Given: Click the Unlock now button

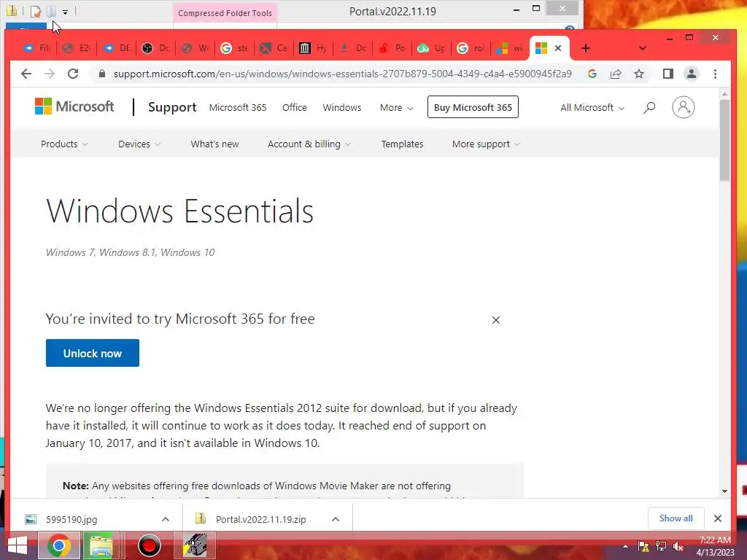Looking at the screenshot, I should pos(93,353).
